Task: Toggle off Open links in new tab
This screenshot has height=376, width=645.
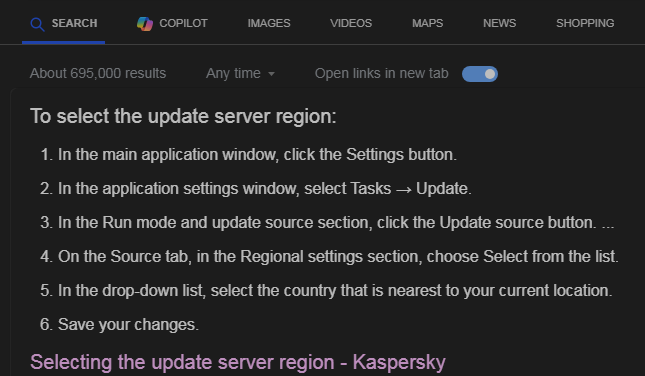Action: tap(480, 74)
